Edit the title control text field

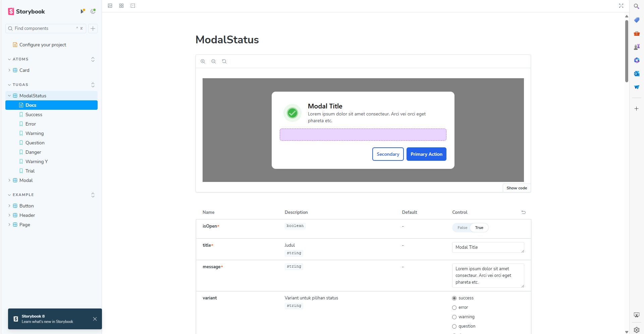click(488, 247)
